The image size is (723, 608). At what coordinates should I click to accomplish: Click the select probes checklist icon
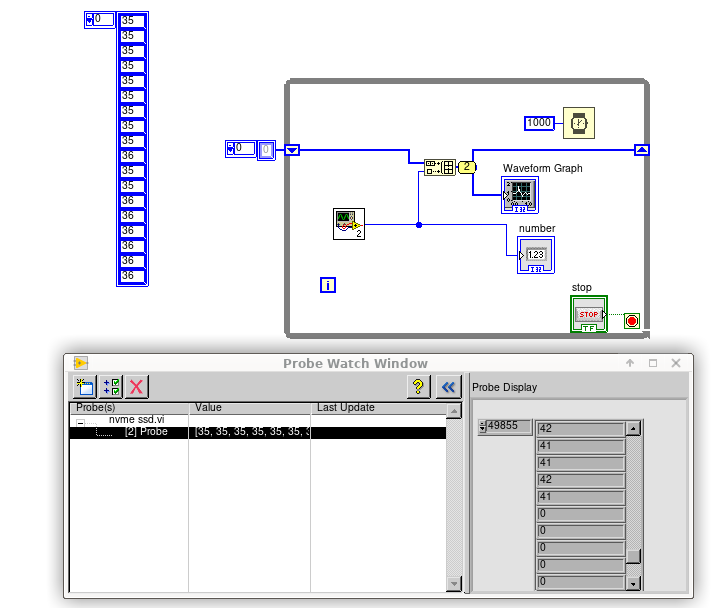(111, 386)
